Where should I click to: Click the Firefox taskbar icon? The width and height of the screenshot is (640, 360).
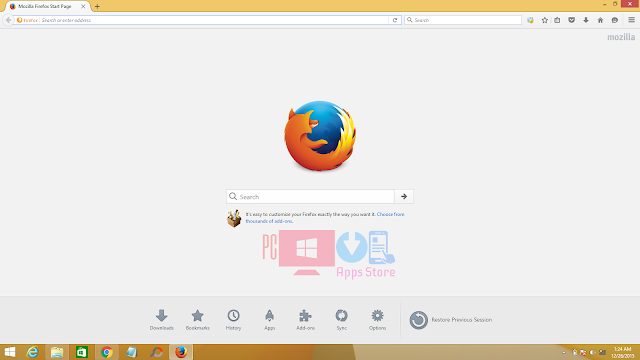[x=181, y=352]
